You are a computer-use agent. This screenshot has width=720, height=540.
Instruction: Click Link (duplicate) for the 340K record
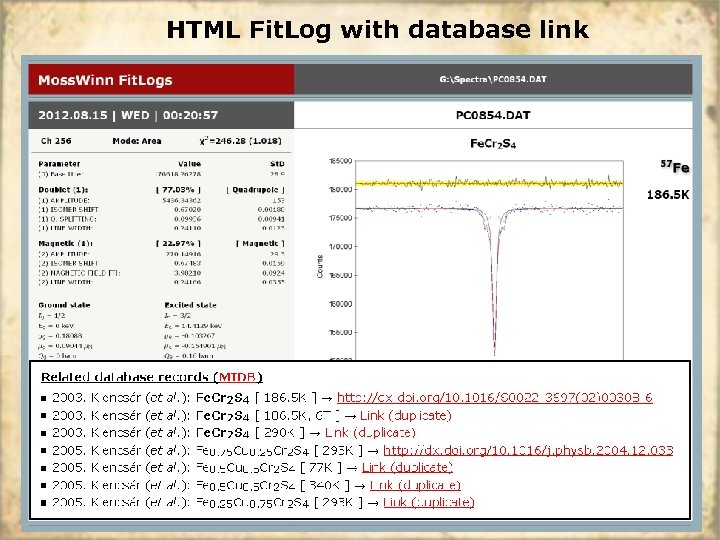(415, 485)
